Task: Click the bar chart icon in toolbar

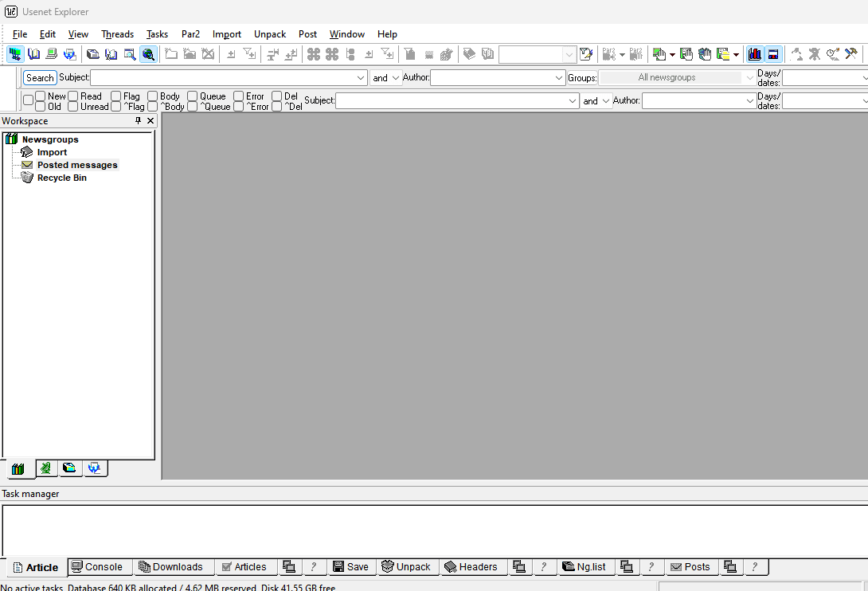Action: (x=754, y=54)
